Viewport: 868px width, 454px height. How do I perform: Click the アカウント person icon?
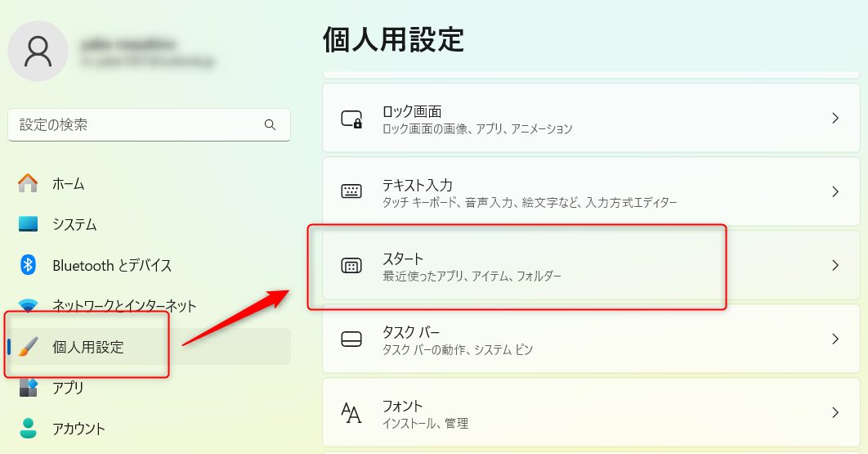pyautogui.click(x=28, y=428)
